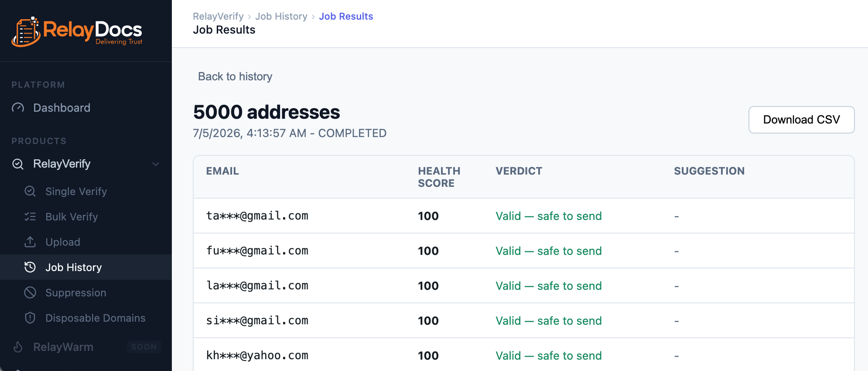Go back to history link

point(235,76)
